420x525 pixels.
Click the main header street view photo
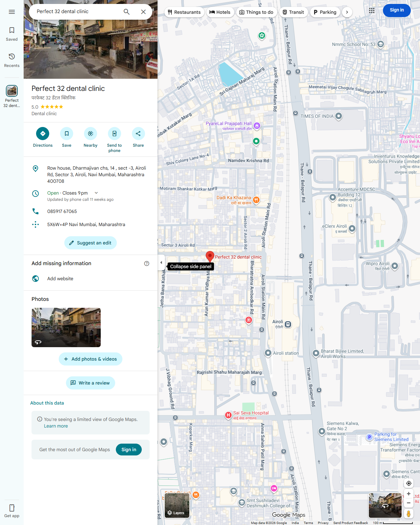pyautogui.click(x=91, y=49)
